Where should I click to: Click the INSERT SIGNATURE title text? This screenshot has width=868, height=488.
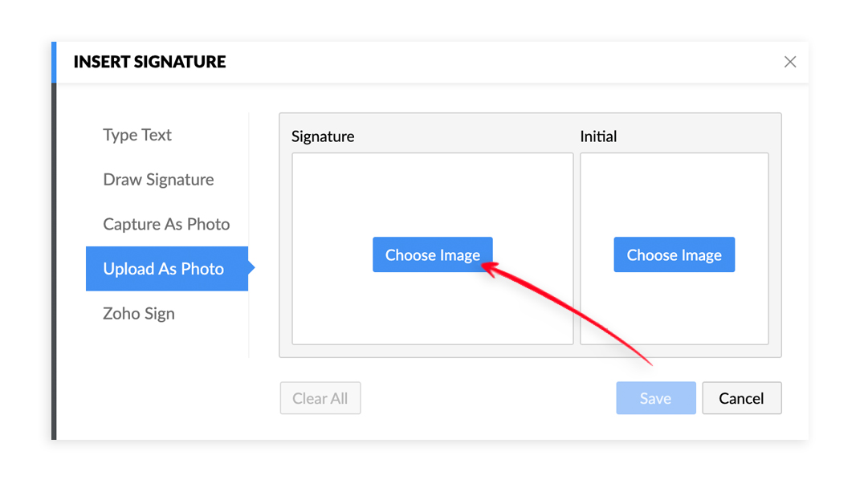(149, 62)
